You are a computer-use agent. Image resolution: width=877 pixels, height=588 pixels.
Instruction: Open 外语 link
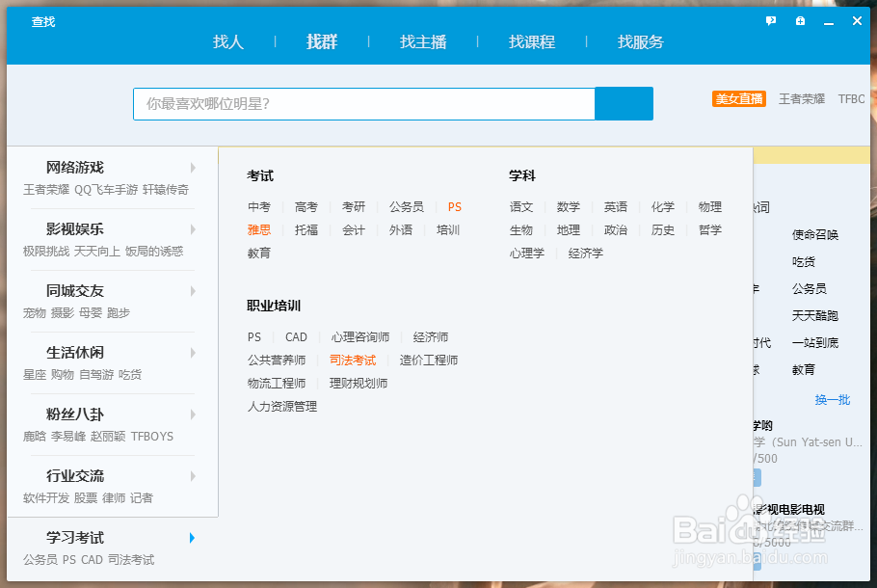401,230
